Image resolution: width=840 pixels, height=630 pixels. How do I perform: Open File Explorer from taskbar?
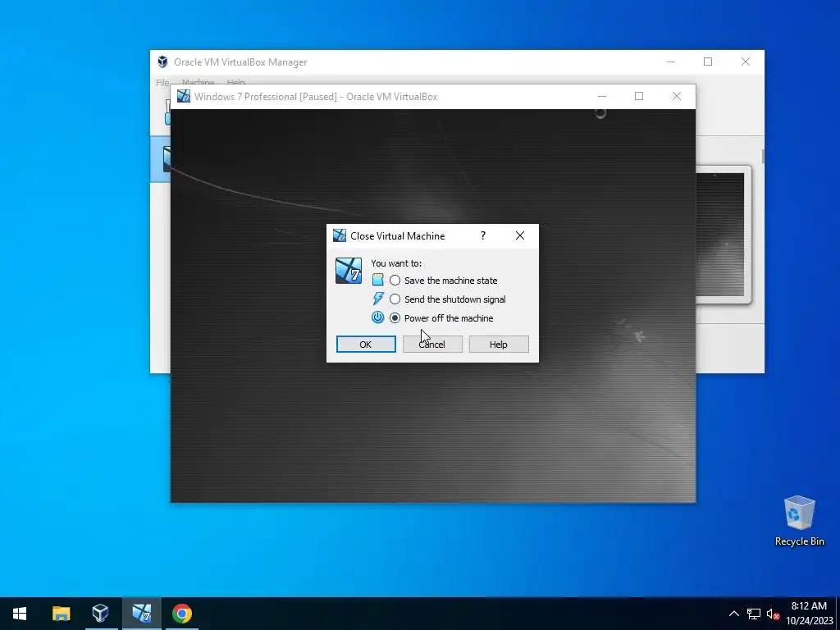pyautogui.click(x=61, y=614)
